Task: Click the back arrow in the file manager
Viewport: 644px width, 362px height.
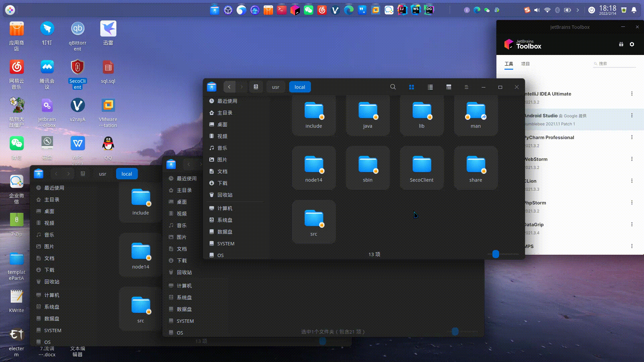Action: (229, 87)
